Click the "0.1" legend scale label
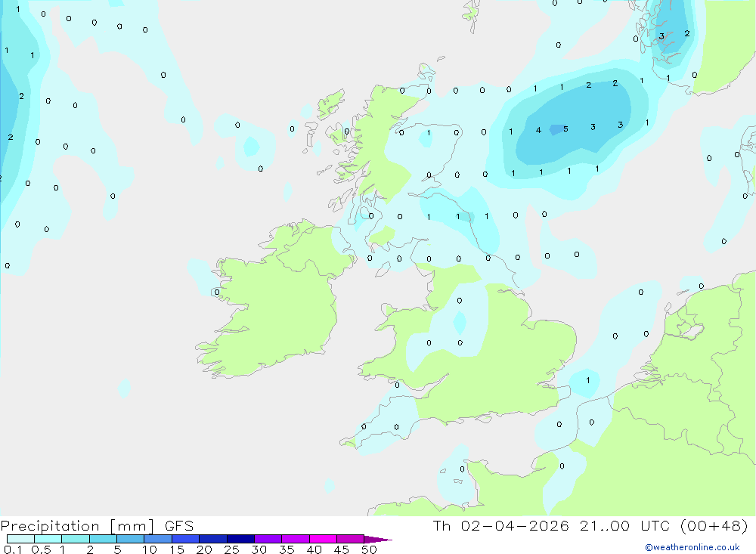756x554 pixels. point(13,549)
